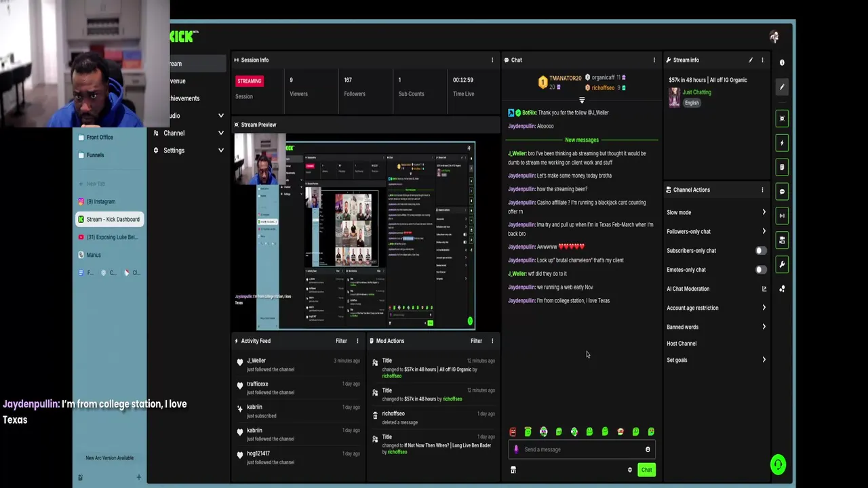Click TMANATOR20 in chat leaderboard

pos(566,79)
